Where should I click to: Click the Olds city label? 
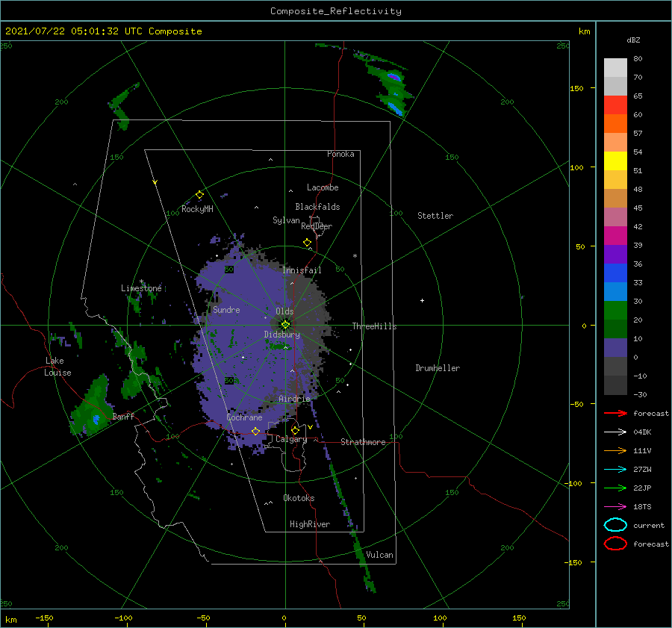coord(284,311)
